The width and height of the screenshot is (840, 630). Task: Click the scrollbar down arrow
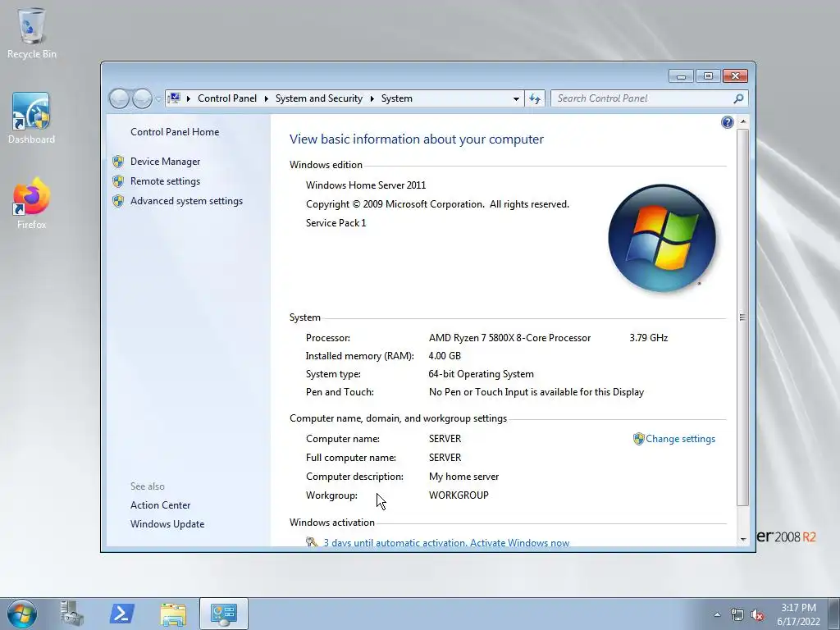point(743,539)
